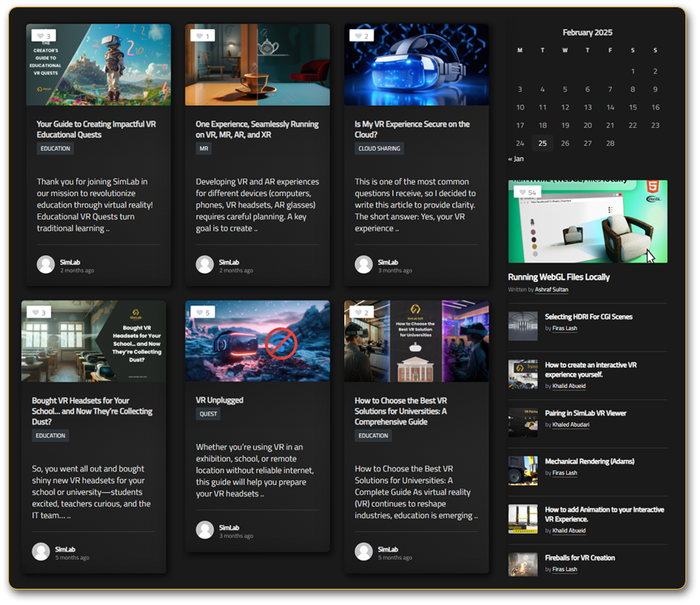Click EDUCATION tag under "Bought VR Headsets" post
The image size is (700, 605).
(50, 436)
